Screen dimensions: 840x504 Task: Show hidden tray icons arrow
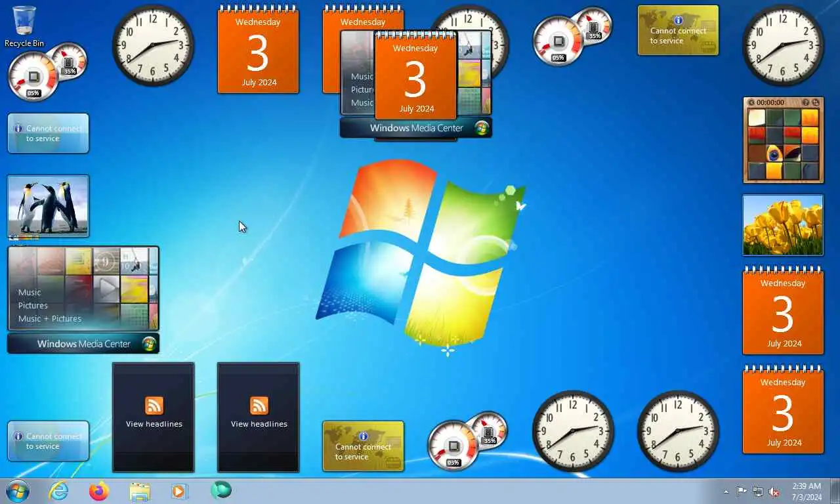pyautogui.click(x=726, y=492)
